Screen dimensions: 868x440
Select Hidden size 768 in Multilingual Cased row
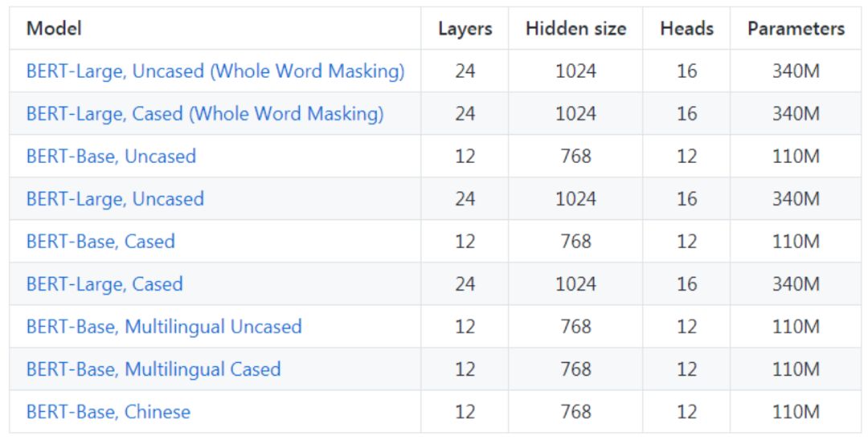tap(575, 369)
